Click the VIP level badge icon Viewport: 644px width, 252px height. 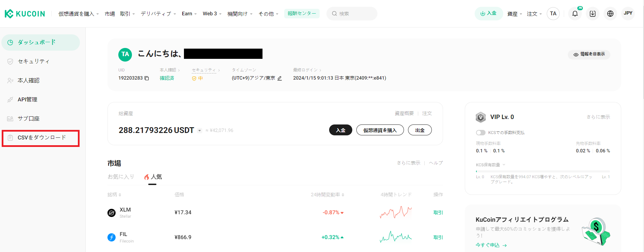pos(480,117)
